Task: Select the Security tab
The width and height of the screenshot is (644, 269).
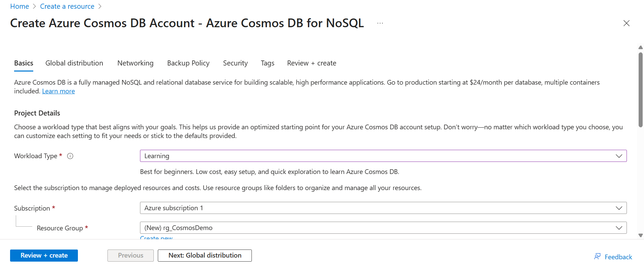Action: pos(235,63)
